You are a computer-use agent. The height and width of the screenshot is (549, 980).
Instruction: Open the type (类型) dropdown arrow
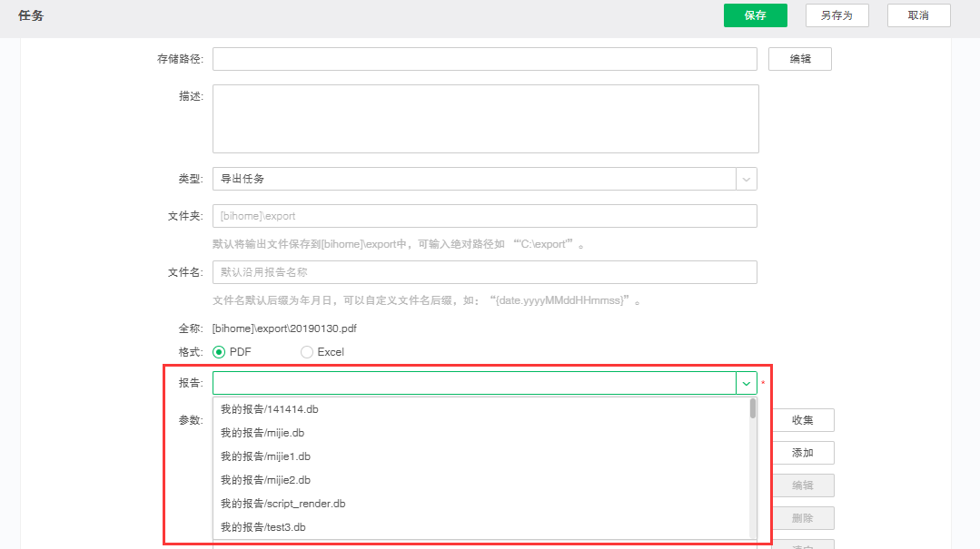coord(747,179)
